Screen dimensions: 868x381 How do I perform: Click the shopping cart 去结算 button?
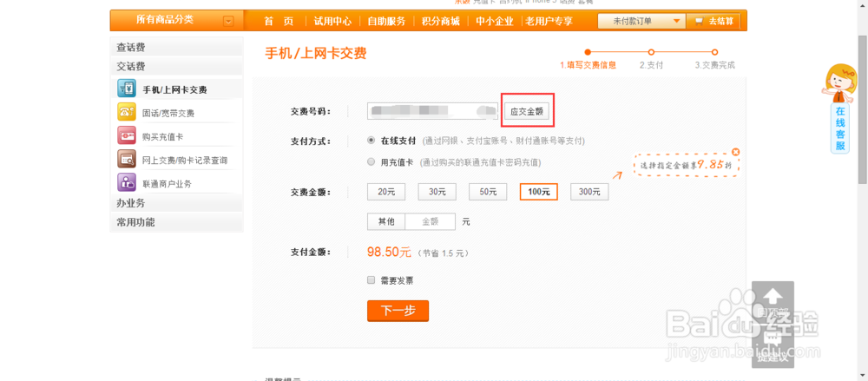[x=713, y=21]
